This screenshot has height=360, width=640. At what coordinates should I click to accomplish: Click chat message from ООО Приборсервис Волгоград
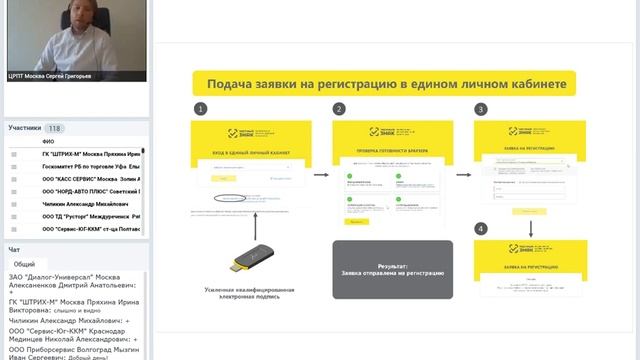tap(74, 353)
